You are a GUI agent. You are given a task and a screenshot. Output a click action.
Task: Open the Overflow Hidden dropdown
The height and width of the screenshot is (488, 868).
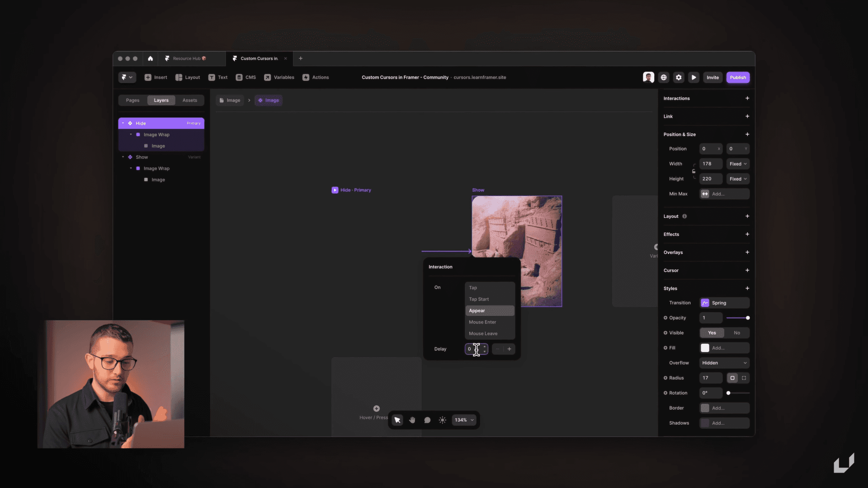[x=725, y=363]
